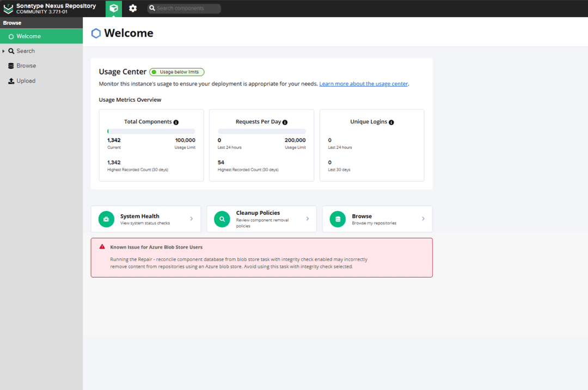Click the Total Components progress bar
Viewport: 588px width, 390px height.
point(151,131)
